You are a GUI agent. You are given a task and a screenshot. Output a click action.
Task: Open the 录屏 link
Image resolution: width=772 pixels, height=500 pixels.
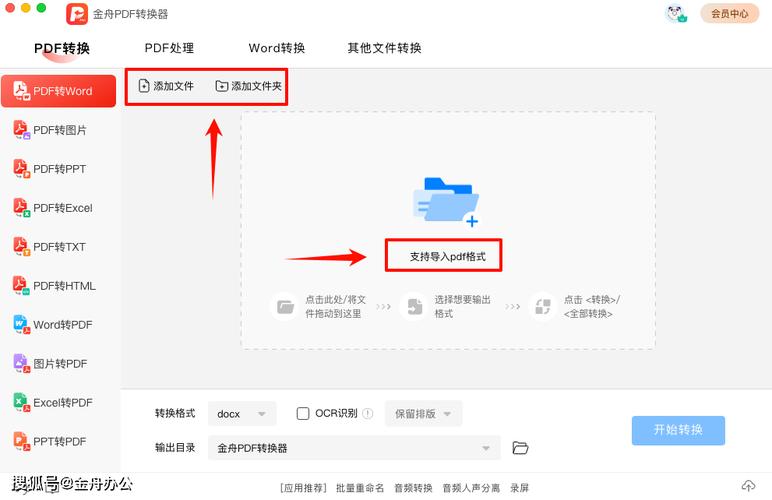[519, 488]
